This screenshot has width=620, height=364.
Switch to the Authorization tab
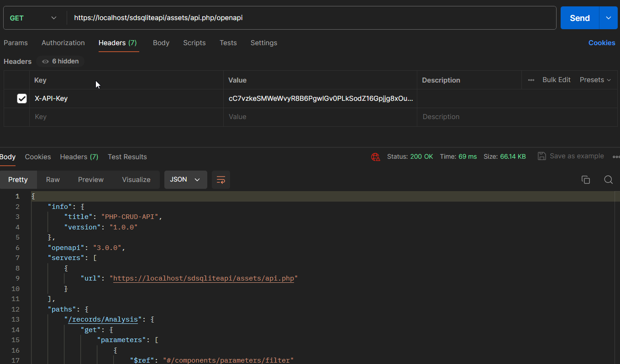[63, 43]
